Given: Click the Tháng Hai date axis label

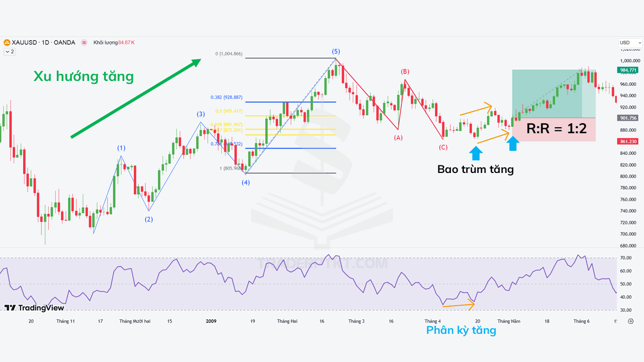Looking at the screenshot, I should (287, 321).
